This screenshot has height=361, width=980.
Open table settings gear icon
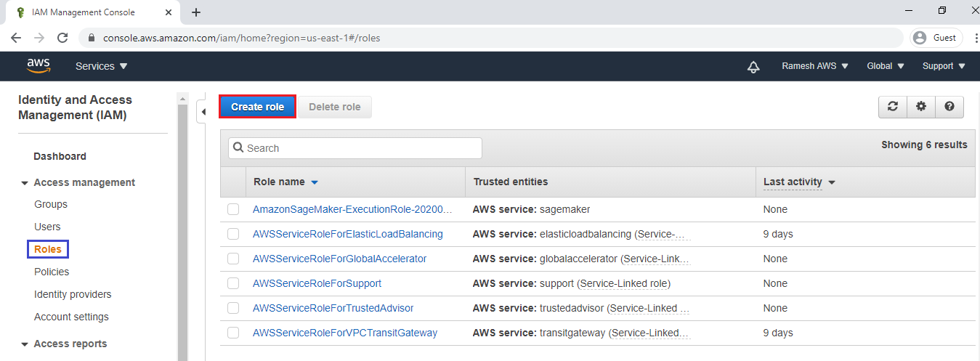pyautogui.click(x=921, y=106)
